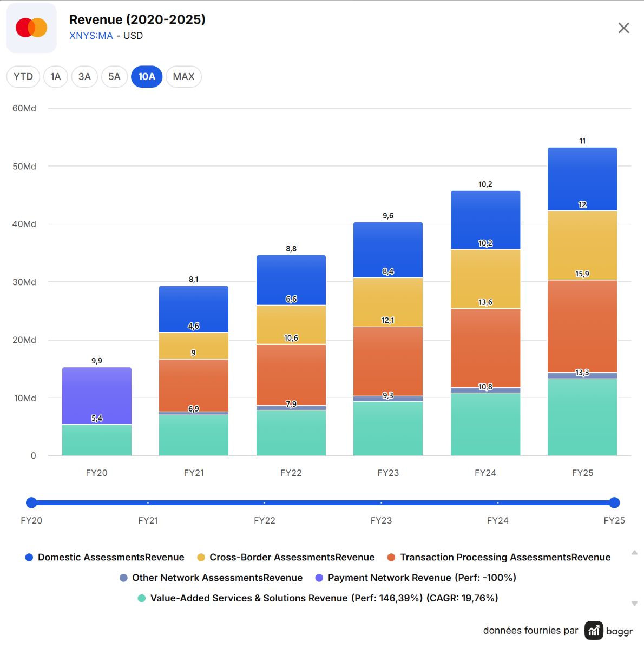Select the 5A time range

(x=114, y=76)
